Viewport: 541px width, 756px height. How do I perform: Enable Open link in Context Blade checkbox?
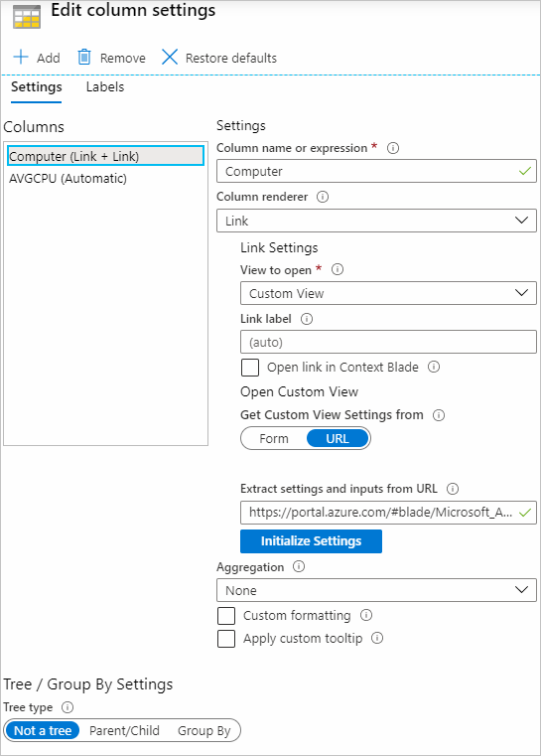(250, 368)
